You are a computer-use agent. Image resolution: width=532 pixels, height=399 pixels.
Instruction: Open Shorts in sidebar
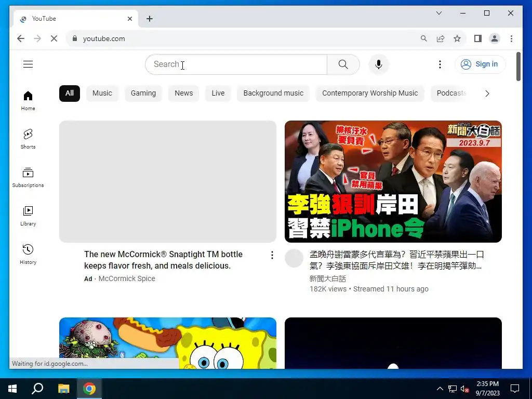pyautogui.click(x=28, y=139)
